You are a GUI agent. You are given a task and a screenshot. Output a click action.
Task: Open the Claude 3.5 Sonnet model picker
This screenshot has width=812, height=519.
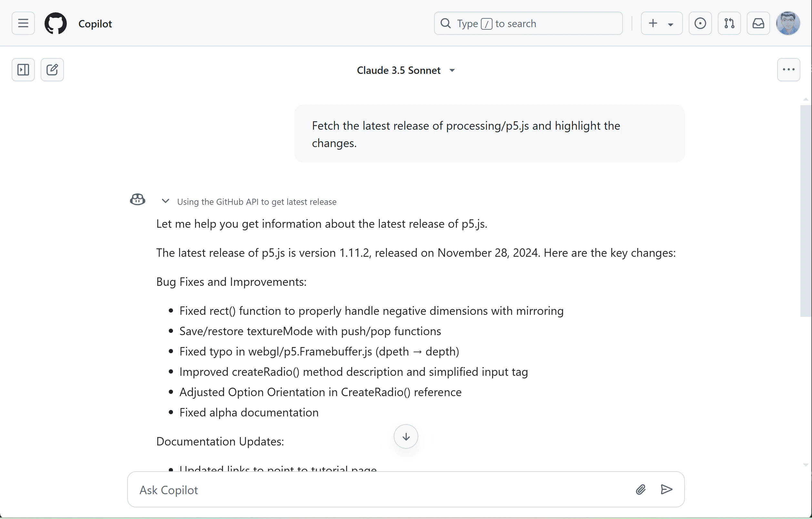[x=406, y=70]
